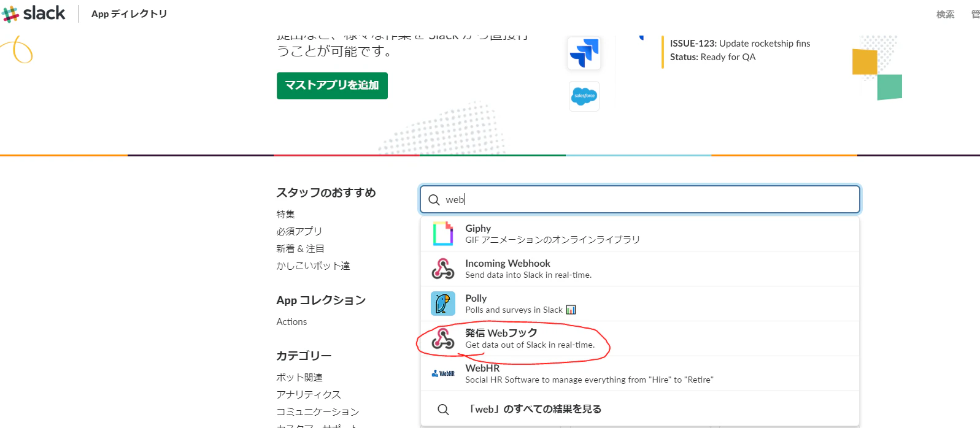The image size is (980, 428).
Task: Click Send data into Slack description text
Action: tap(528, 275)
